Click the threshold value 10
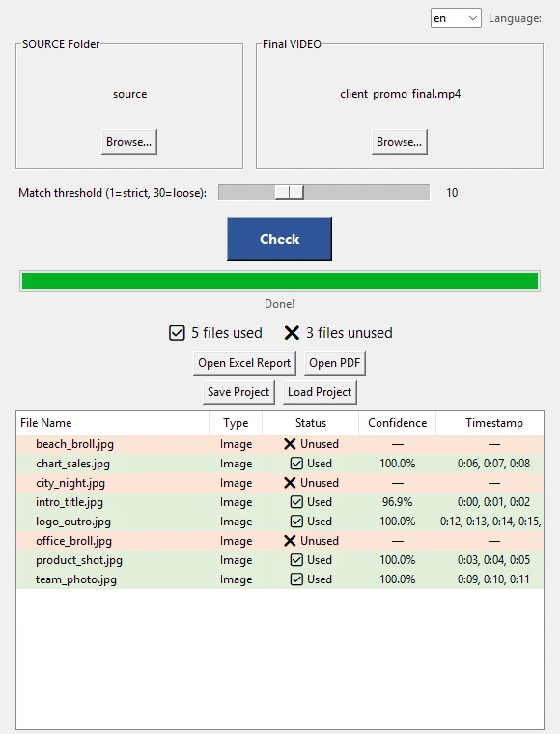 tap(452, 193)
